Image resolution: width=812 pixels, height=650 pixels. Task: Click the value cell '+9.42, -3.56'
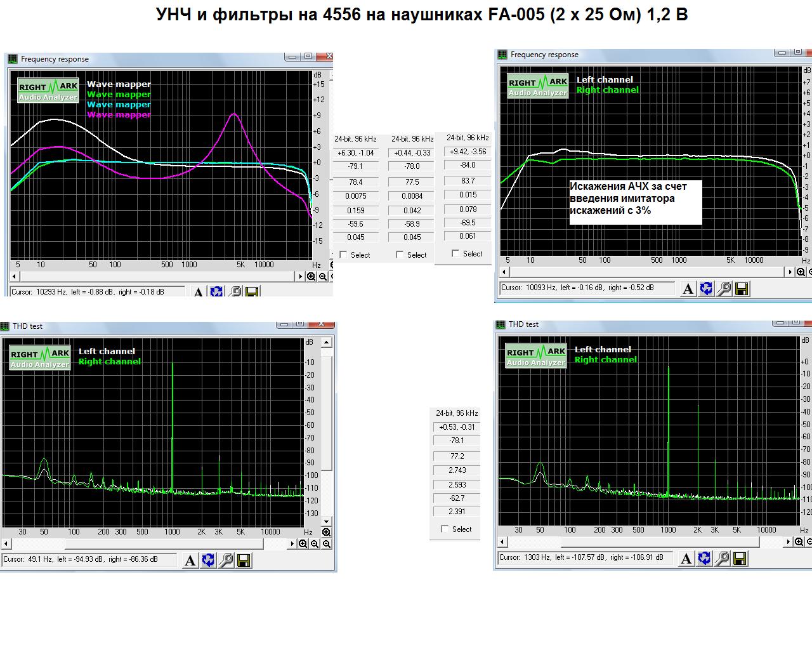(x=468, y=152)
